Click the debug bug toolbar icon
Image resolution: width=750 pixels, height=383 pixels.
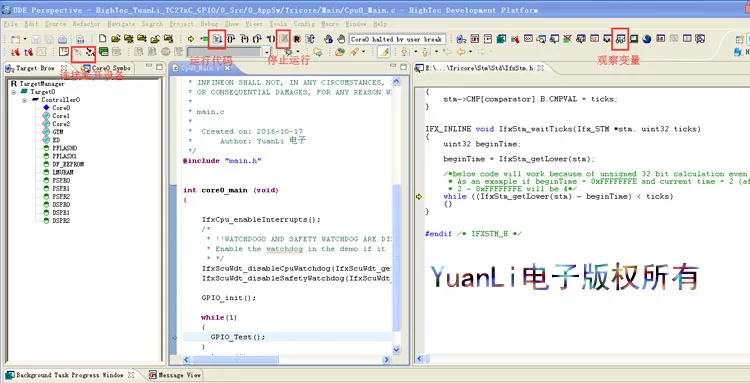click(288, 52)
